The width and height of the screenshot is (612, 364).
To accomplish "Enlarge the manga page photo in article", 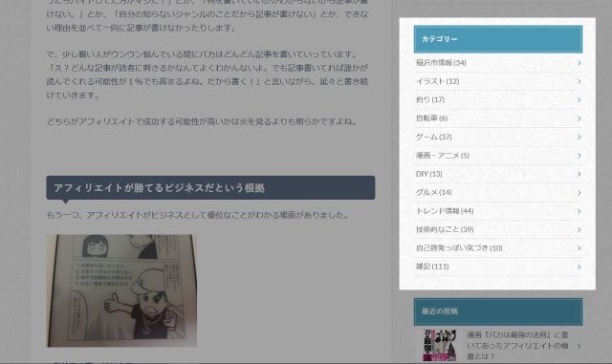I will (121, 290).
